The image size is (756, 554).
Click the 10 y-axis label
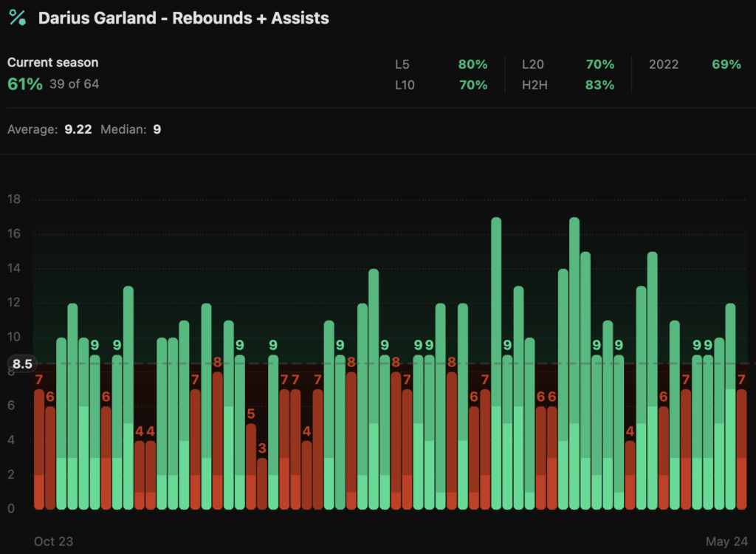(14, 337)
